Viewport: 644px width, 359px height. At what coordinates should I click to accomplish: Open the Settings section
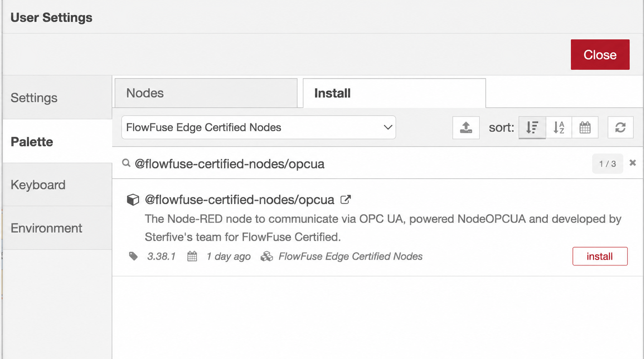click(x=57, y=97)
